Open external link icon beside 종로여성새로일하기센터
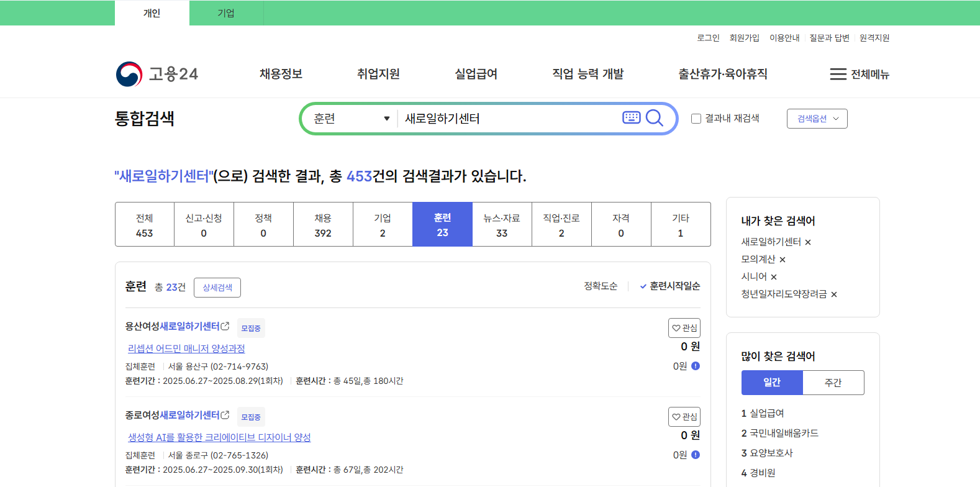 (x=225, y=415)
